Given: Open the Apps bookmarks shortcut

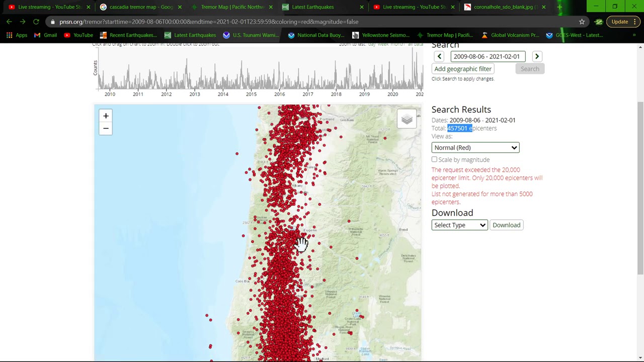Looking at the screenshot, I should [17, 35].
